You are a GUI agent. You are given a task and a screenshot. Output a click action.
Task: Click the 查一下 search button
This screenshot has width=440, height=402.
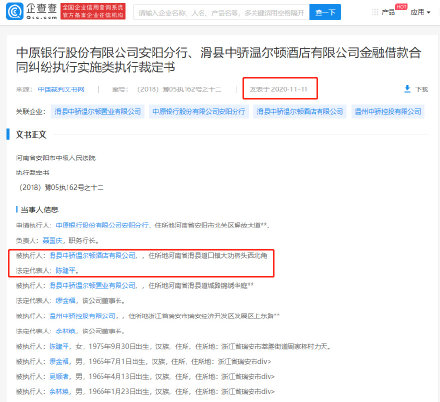[x=325, y=12]
